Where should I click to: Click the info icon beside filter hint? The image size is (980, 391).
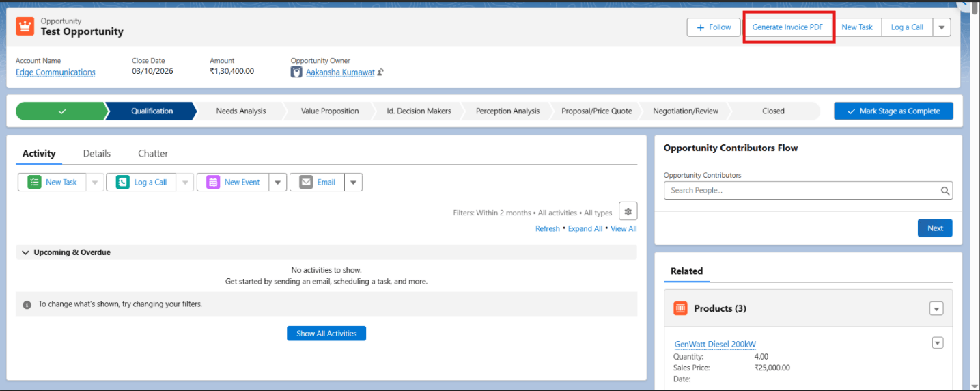(x=27, y=305)
